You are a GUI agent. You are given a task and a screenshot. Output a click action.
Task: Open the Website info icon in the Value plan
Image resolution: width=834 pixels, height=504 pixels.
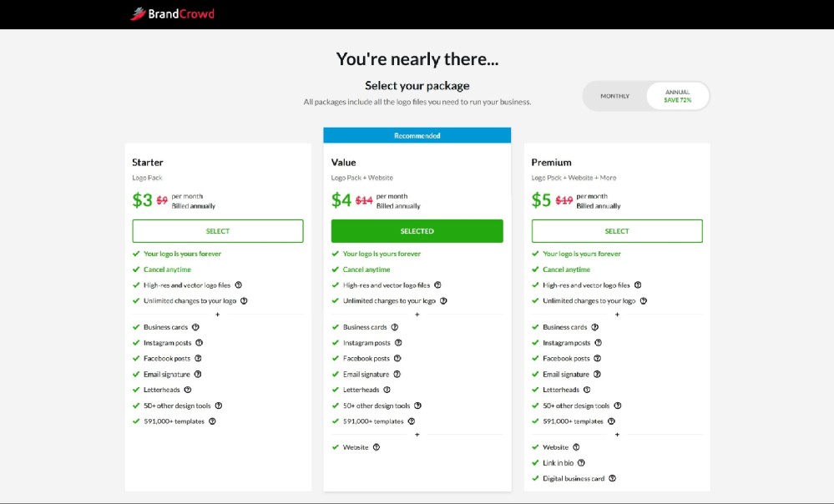click(x=376, y=446)
